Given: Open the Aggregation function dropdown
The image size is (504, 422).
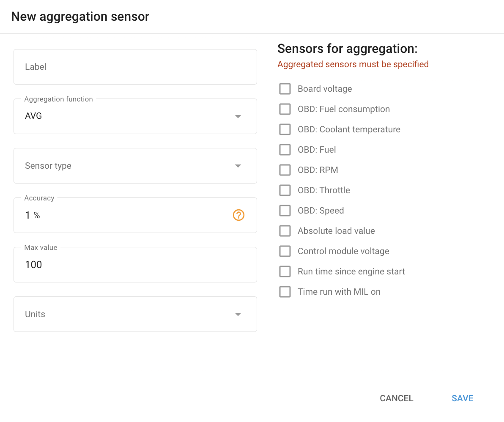Looking at the screenshot, I should click(x=135, y=116).
